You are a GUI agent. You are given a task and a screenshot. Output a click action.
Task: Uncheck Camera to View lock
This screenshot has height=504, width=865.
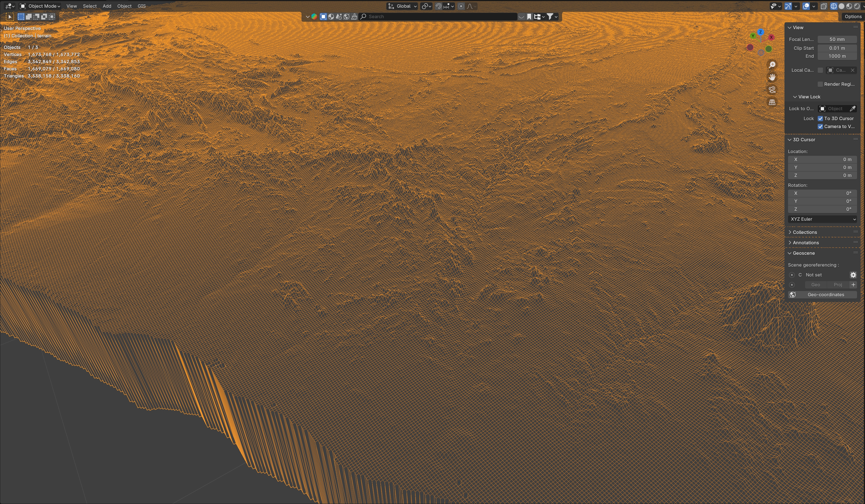pyautogui.click(x=820, y=127)
